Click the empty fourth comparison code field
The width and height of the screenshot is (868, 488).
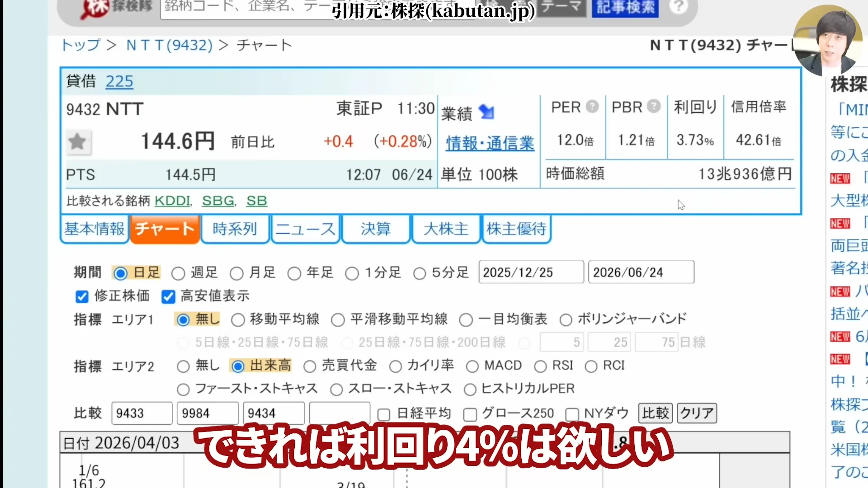[x=340, y=413]
